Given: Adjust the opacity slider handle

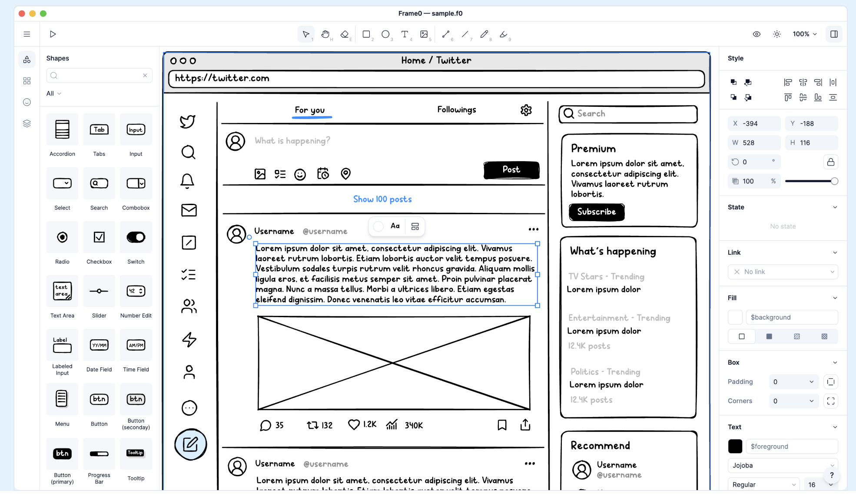Looking at the screenshot, I should tap(834, 181).
